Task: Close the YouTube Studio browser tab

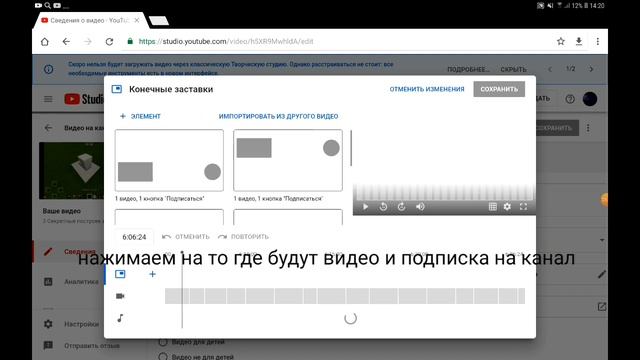Action: 137,20
